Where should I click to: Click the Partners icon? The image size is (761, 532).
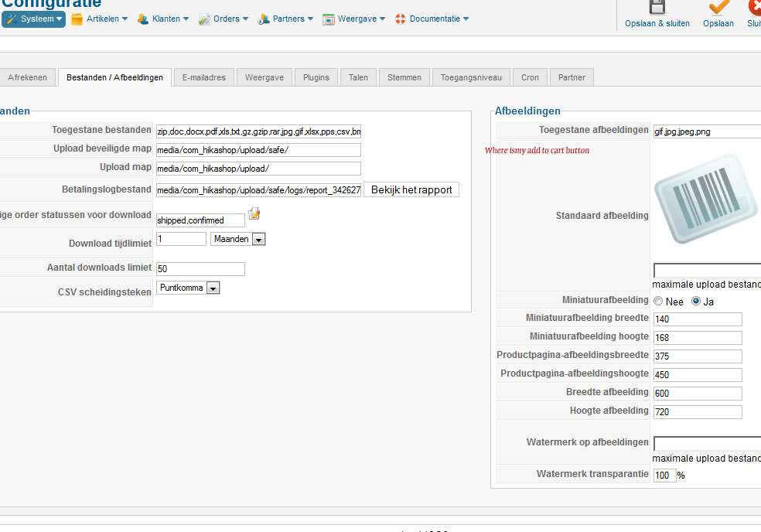(264, 19)
